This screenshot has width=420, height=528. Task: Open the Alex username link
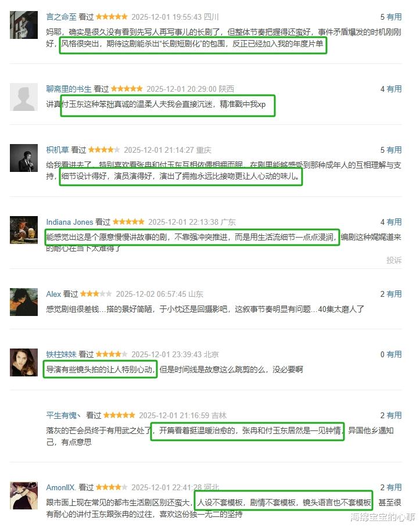point(53,294)
